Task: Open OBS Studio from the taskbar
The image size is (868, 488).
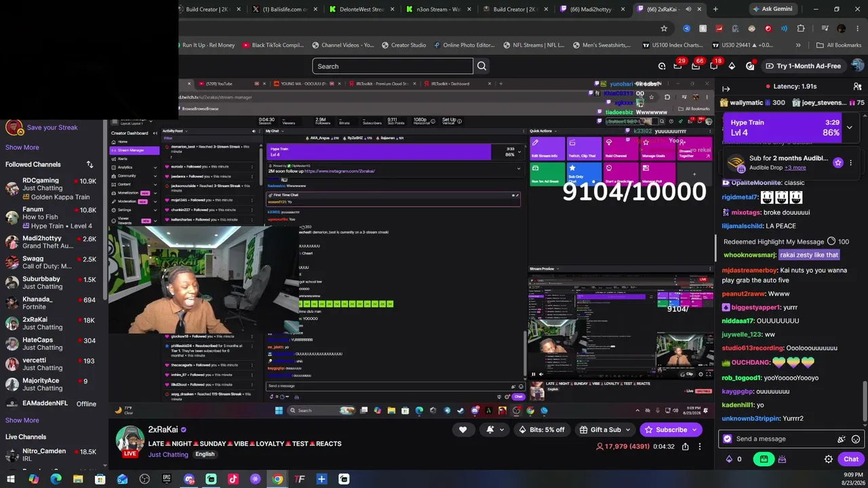Action: click(144, 479)
